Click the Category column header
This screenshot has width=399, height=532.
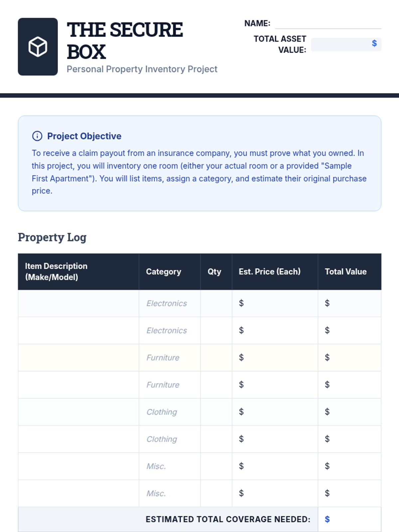pos(164,272)
